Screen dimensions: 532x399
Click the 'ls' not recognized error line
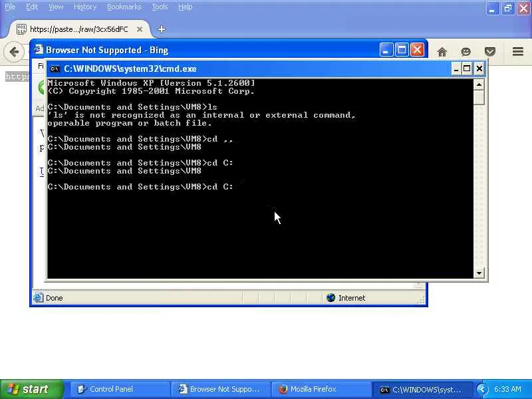(x=201, y=115)
